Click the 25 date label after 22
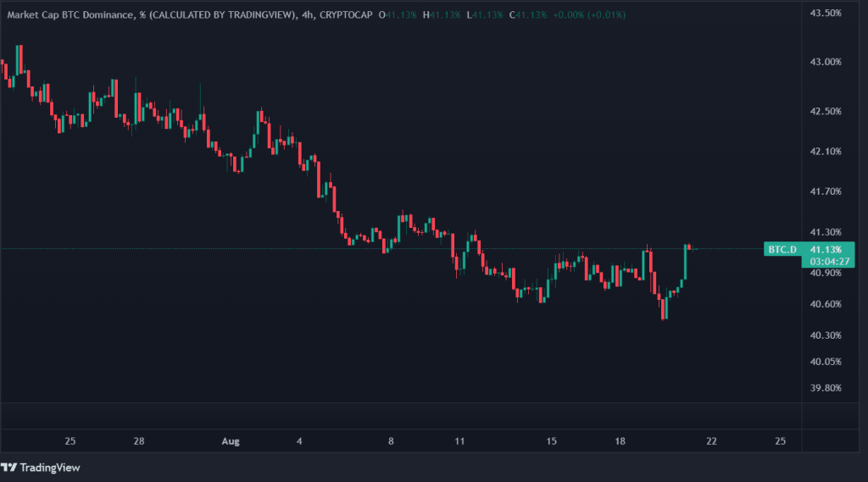 tap(780, 441)
